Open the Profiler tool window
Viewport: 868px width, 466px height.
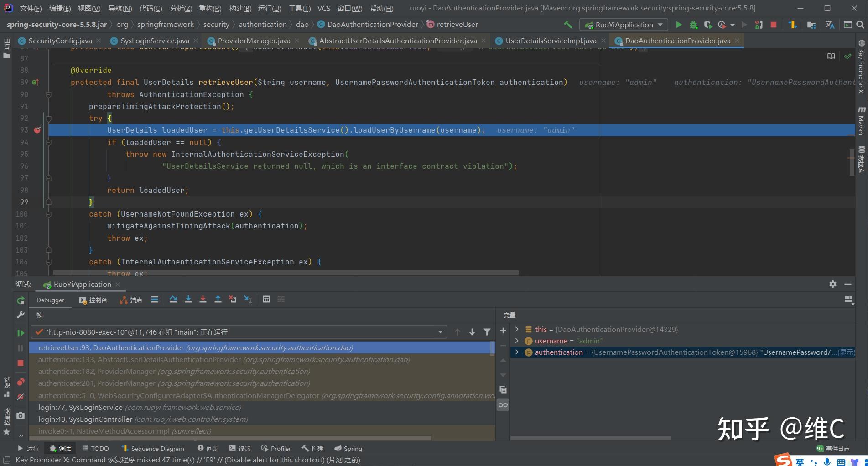pos(276,448)
